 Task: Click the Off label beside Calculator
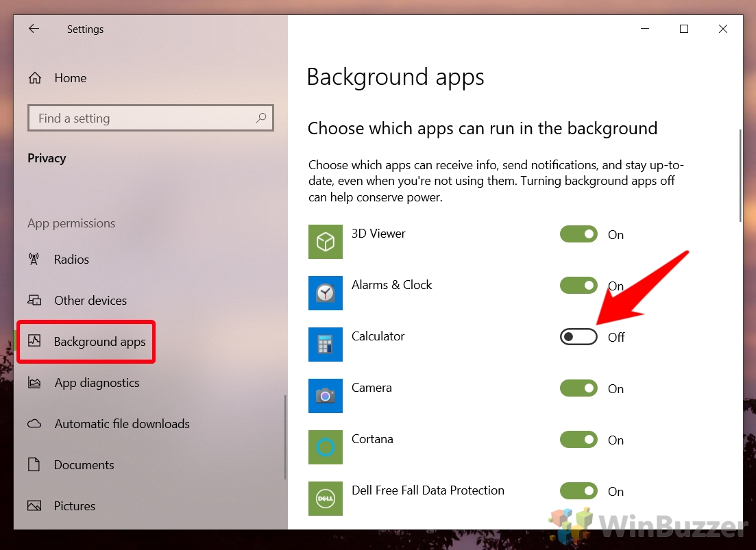[616, 337]
